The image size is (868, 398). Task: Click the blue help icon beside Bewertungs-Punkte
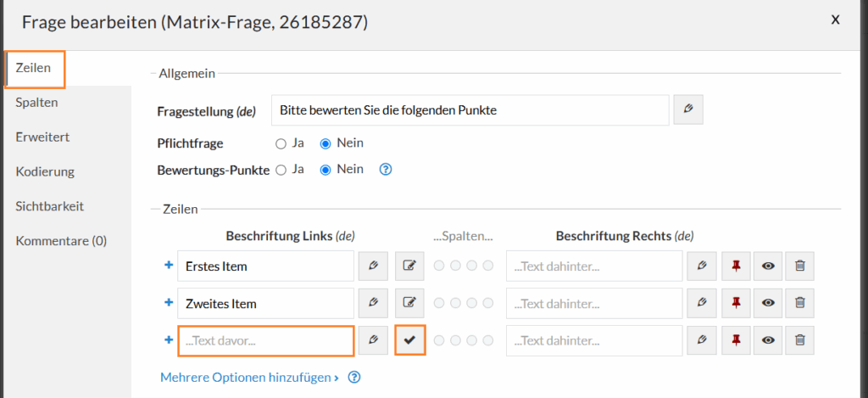click(386, 170)
